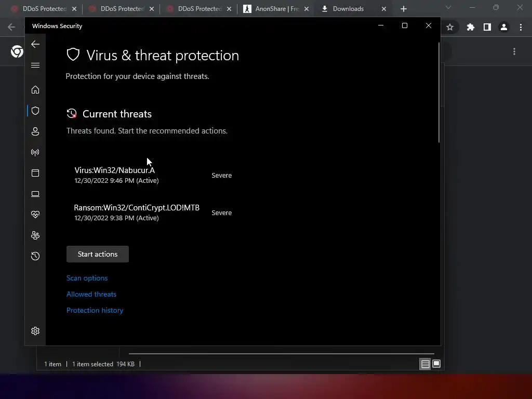Select Virus & threat protection shield icon
The height and width of the screenshot is (399, 532).
point(35,111)
